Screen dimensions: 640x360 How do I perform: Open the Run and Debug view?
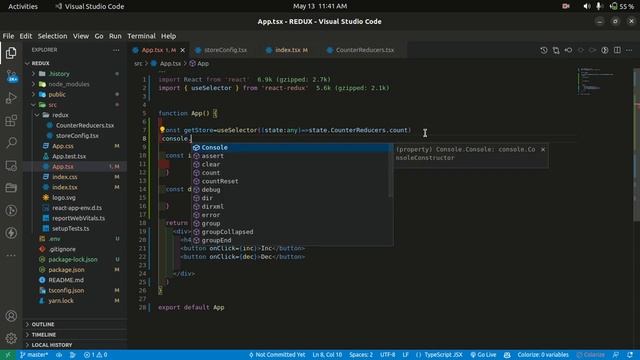(11, 98)
